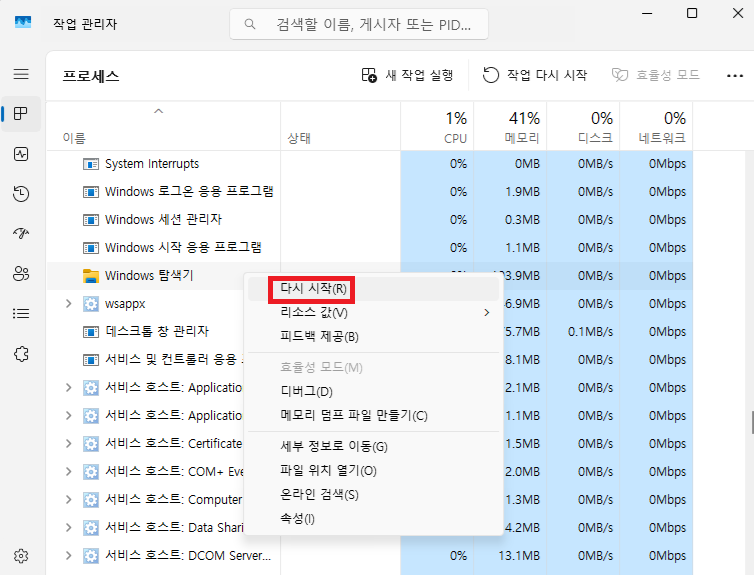This screenshot has width=754, height=575.
Task: Expand 서비스 호스트: Certificate group
Action: (68, 443)
